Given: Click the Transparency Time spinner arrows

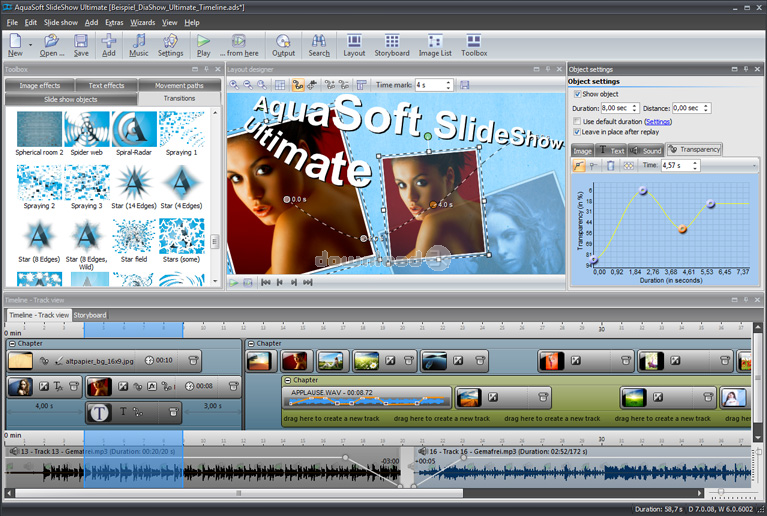Looking at the screenshot, I should 695,166.
